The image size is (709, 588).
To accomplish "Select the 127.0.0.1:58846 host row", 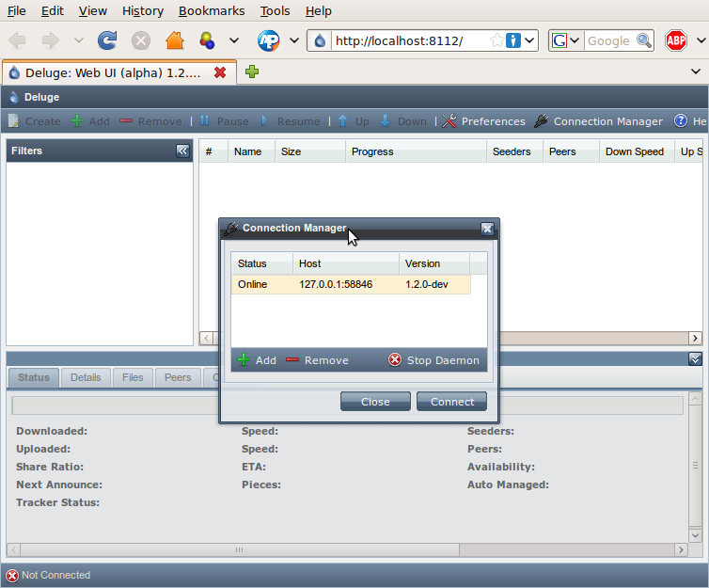I will pyautogui.click(x=351, y=284).
